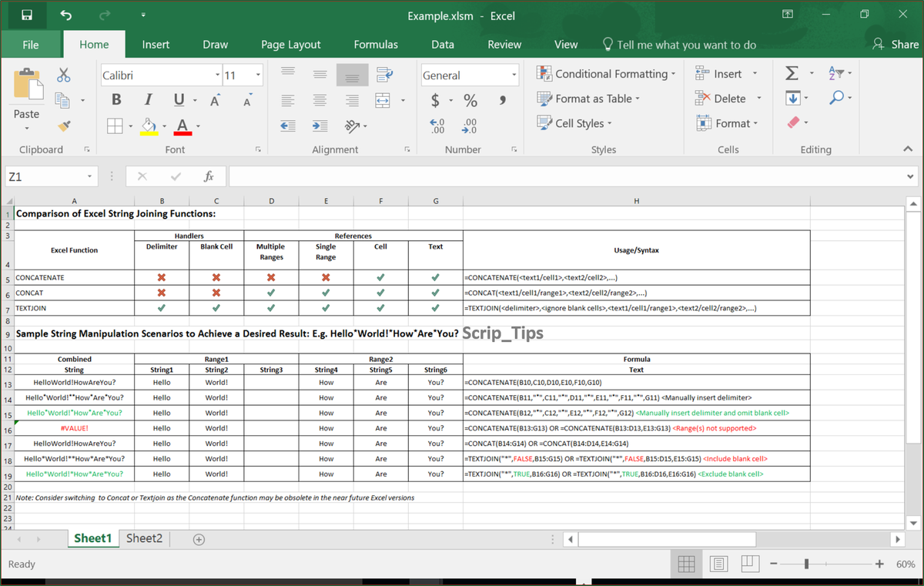Viewport: 924px width, 586px height.
Task: Apply yellow fill color
Action: 150,126
